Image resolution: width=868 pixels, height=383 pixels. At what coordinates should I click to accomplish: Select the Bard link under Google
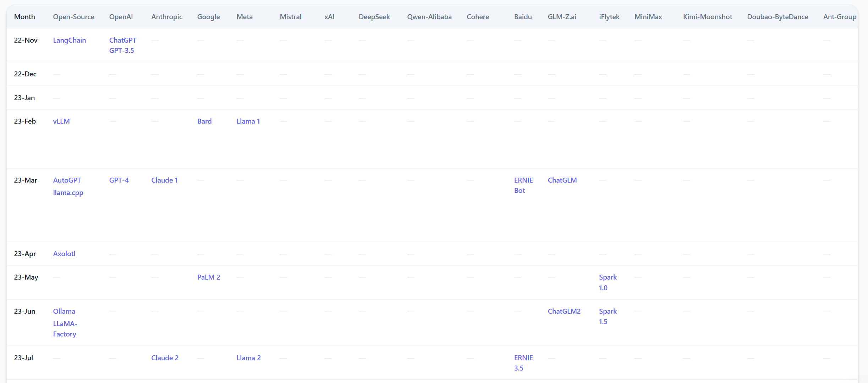[204, 121]
